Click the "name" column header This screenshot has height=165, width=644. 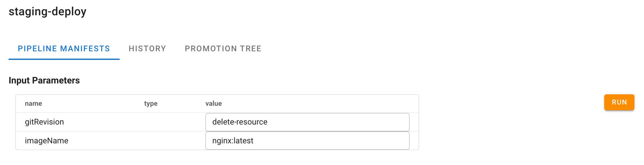(x=33, y=104)
